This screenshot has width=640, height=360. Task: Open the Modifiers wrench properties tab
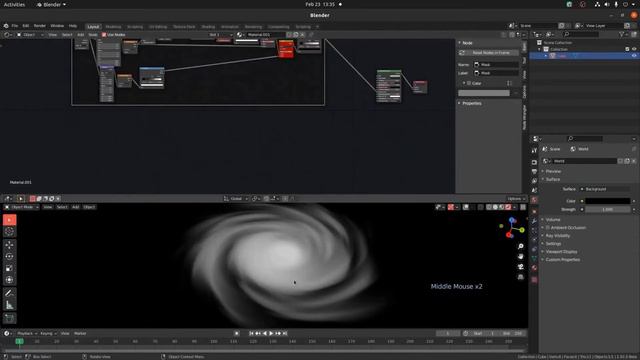click(x=534, y=221)
